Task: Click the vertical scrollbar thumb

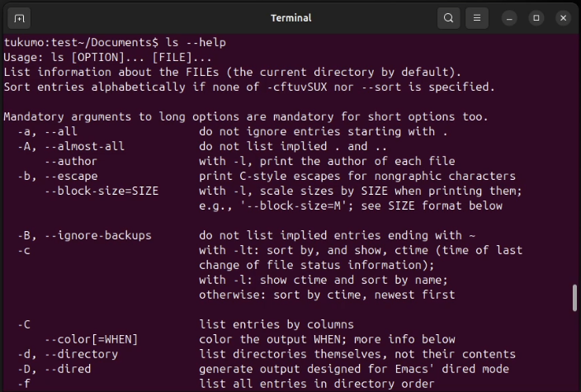Action: point(574,299)
